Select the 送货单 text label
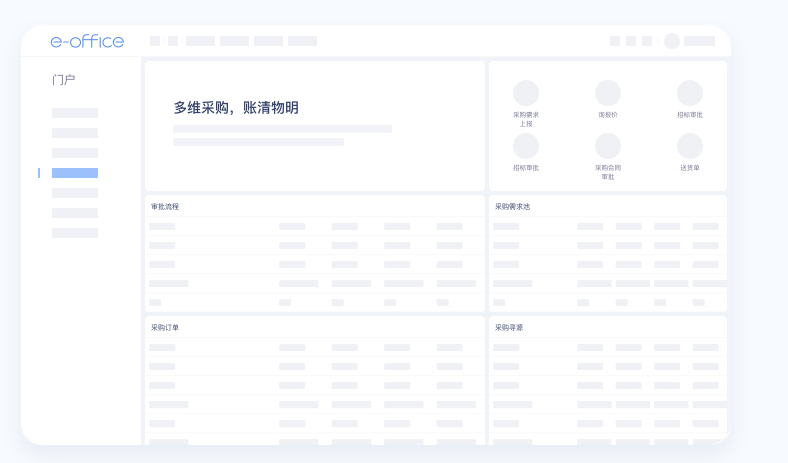The image size is (788, 463). click(690, 168)
